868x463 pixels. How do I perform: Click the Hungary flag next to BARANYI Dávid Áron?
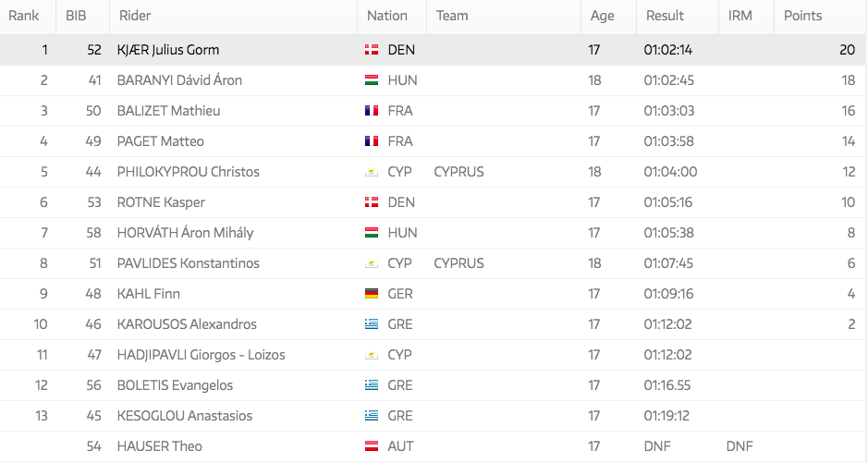click(372, 80)
